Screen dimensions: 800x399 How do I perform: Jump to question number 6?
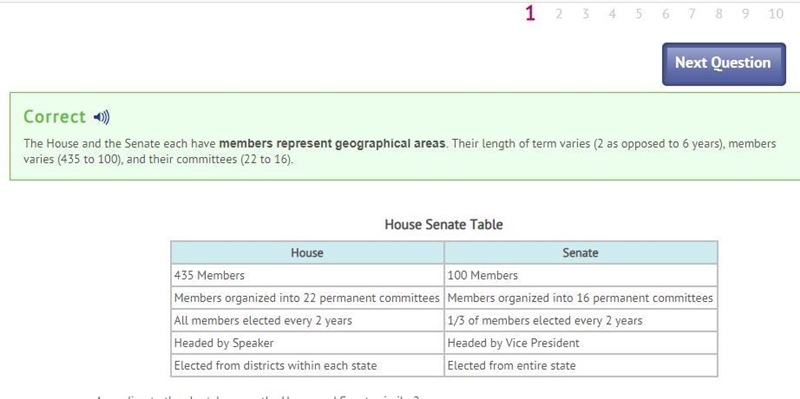(x=665, y=14)
